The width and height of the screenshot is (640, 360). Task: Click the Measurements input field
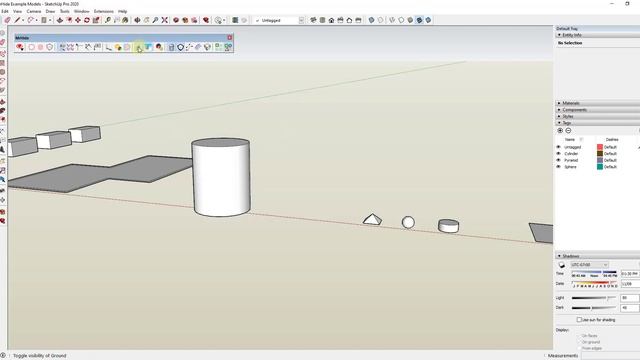coord(610,356)
